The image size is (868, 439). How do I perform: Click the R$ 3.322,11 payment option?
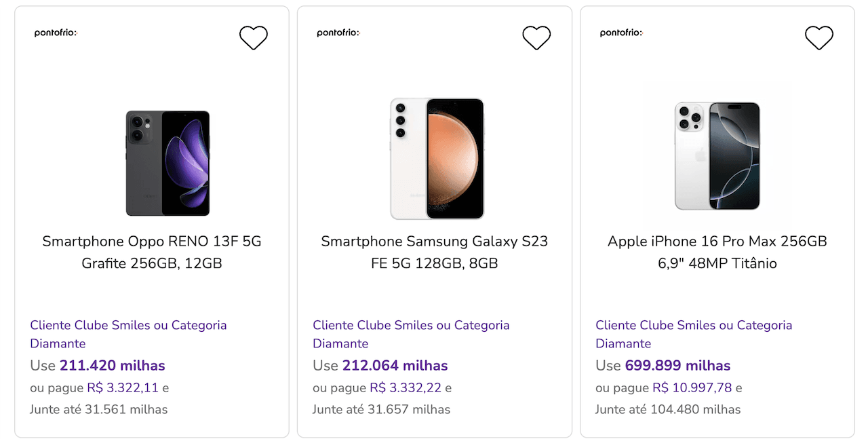[123, 388]
